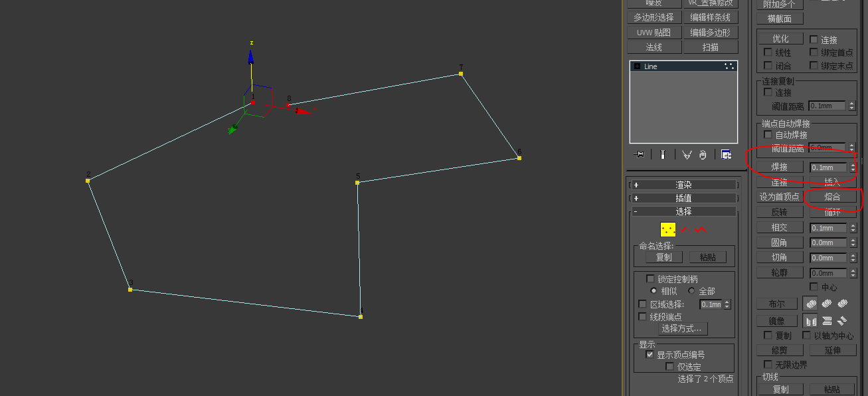The width and height of the screenshot is (868, 396).
Task: Expand the 插值 rollout
Action: pos(684,198)
